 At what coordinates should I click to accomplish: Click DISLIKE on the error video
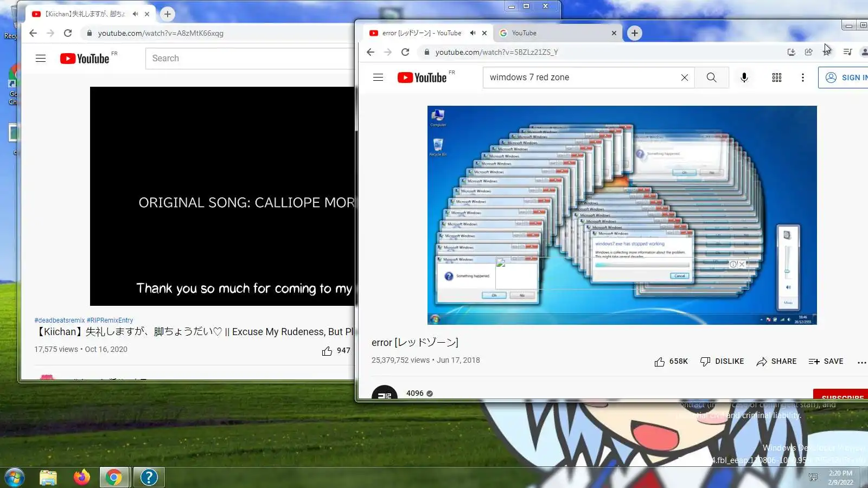722,362
